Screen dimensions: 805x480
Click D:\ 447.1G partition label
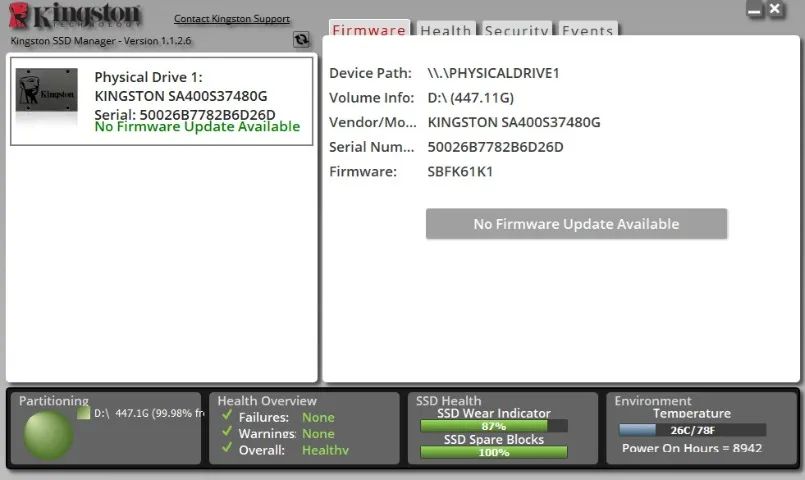pyautogui.click(x=149, y=413)
